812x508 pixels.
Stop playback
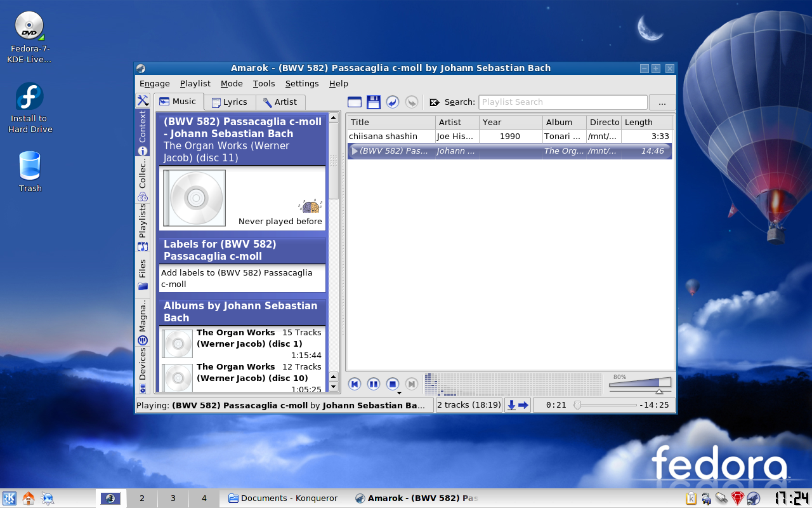393,384
